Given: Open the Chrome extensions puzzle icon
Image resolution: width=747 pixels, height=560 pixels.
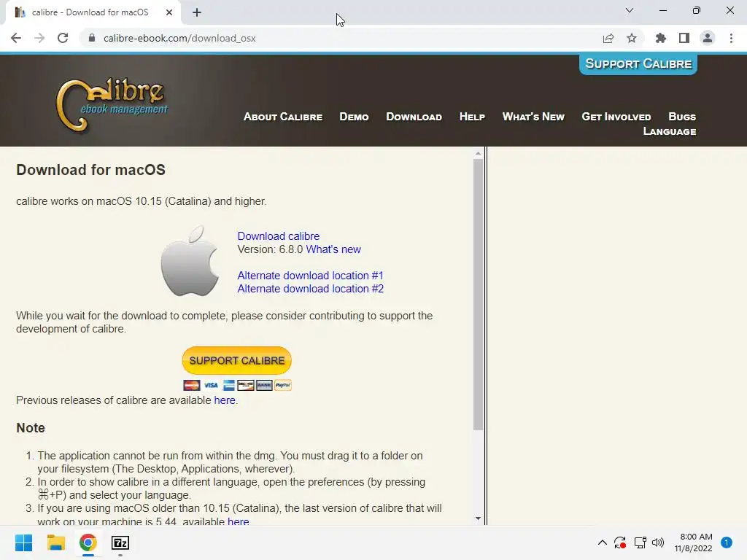Looking at the screenshot, I should tap(660, 38).
